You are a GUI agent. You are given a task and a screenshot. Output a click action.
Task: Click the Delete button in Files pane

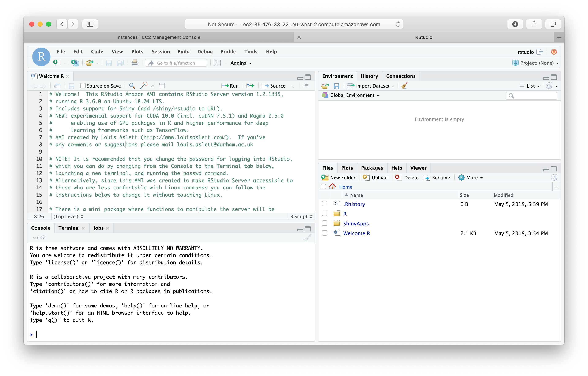coord(407,177)
